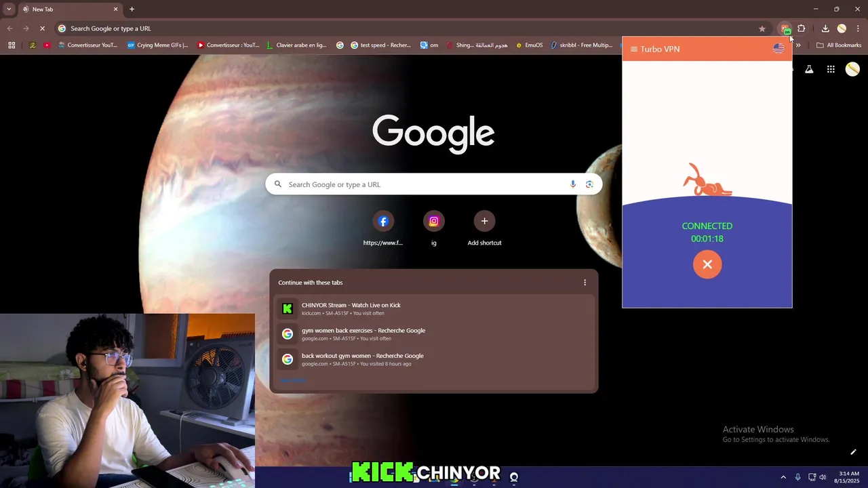Click the Turbo VPN extension icon in toolbar
This screenshot has height=488, width=868.
coord(785,28)
